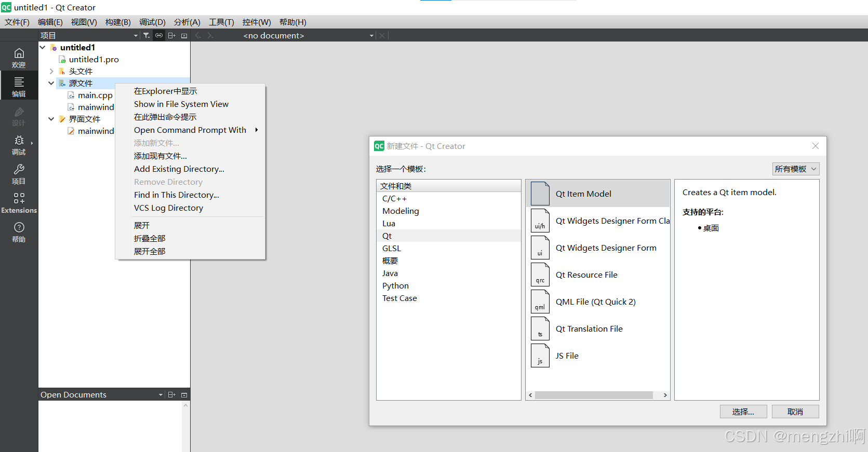Select Java category
Image resolution: width=868 pixels, height=452 pixels.
449,273
